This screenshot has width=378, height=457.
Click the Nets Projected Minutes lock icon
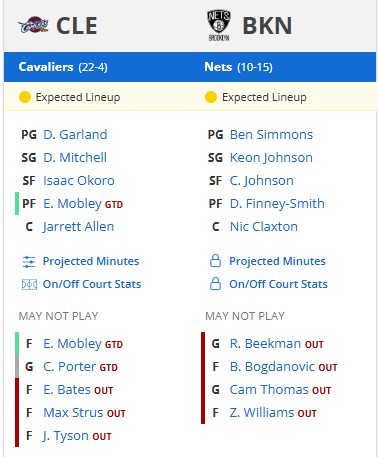[215, 261]
